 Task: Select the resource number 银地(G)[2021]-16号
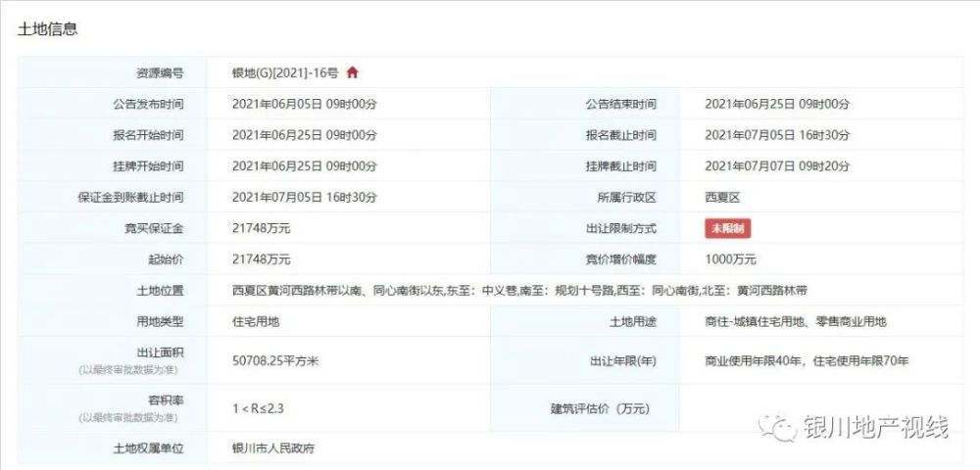(285, 73)
